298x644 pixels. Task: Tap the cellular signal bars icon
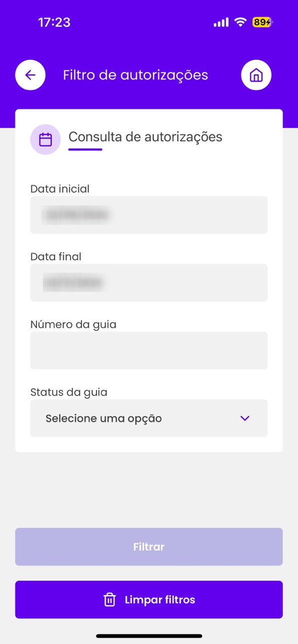[x=221, y=22]
